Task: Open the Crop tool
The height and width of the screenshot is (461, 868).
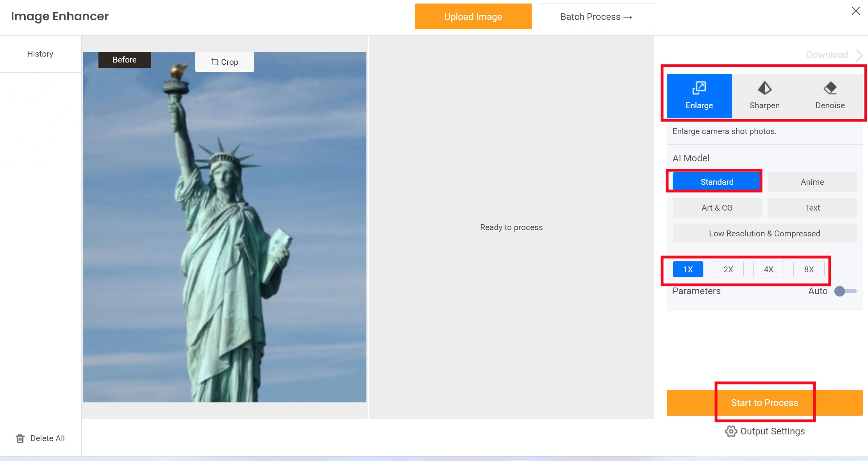Action: click(x=225, y=62)
